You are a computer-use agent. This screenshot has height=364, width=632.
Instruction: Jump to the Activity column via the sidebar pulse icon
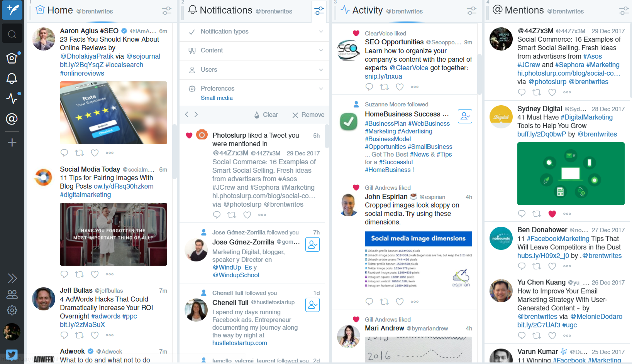[x=12, y=99]
